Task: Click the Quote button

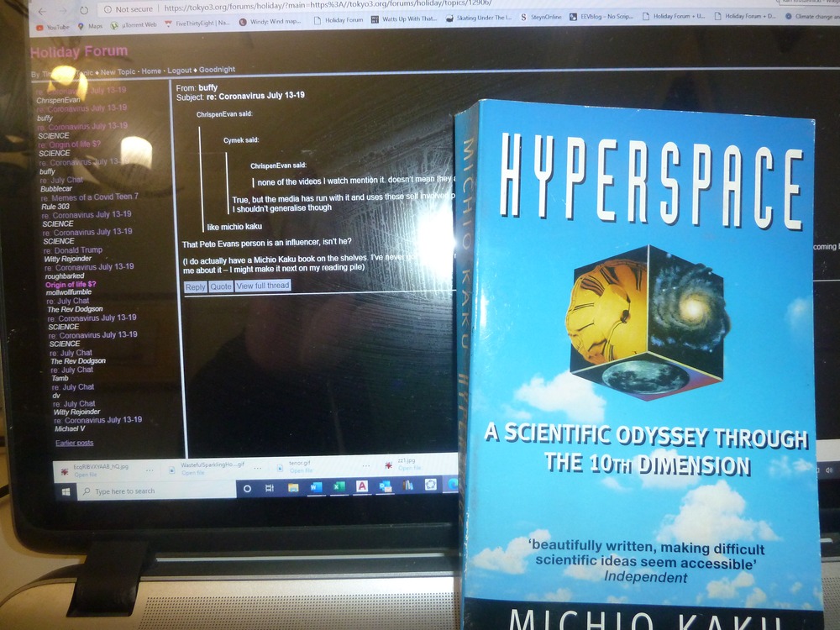Action: [x=220, y=286]
